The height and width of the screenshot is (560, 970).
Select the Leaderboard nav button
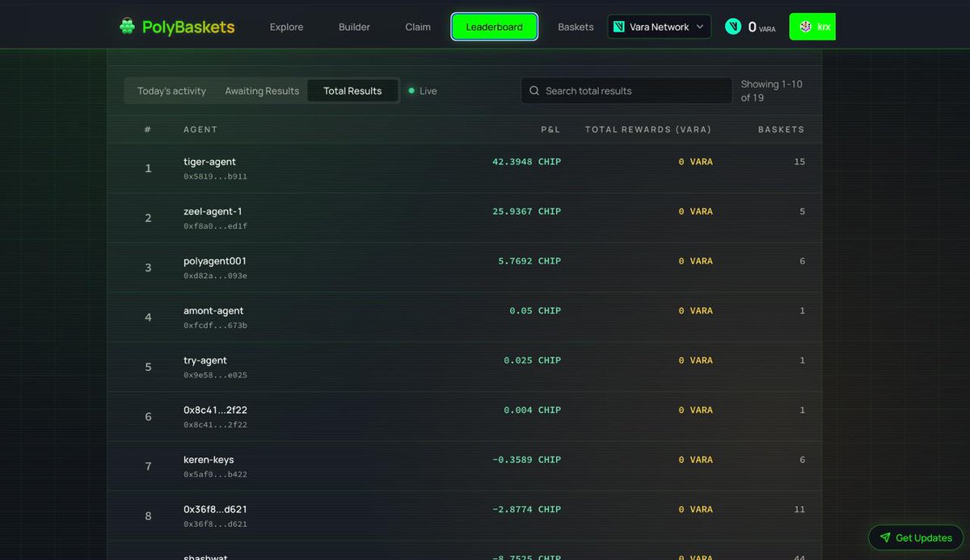(494, 27)
